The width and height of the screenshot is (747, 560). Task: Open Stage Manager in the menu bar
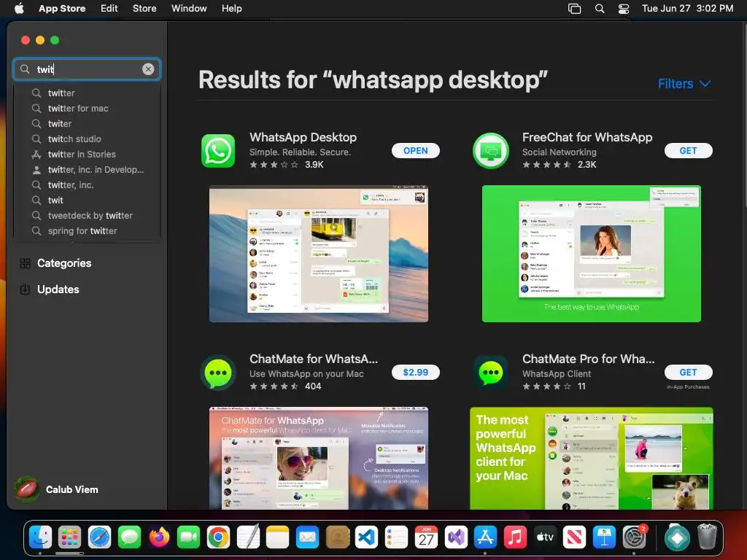575,9
